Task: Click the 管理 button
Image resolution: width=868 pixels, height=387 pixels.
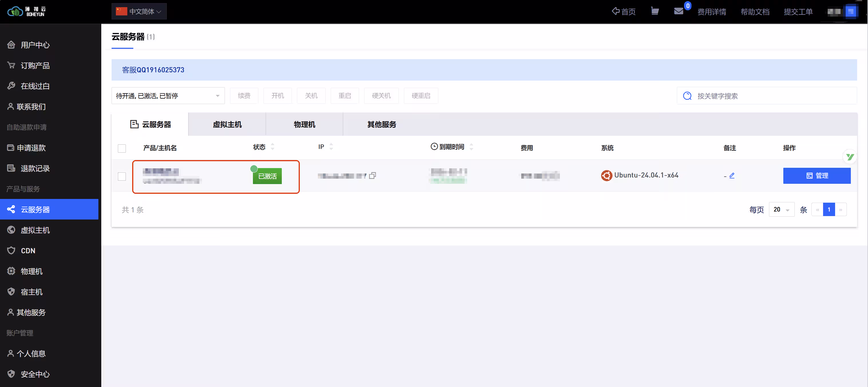Action: coord(817,176)
